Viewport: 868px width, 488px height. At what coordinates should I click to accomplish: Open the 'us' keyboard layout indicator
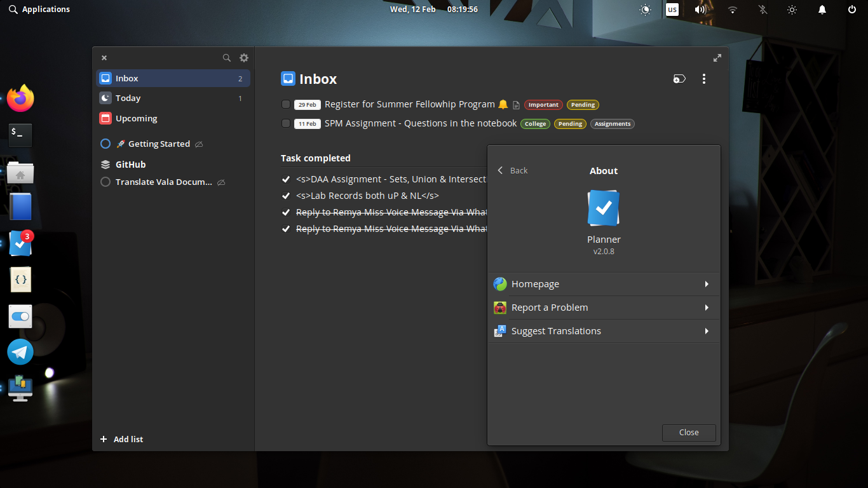[672, 10]
